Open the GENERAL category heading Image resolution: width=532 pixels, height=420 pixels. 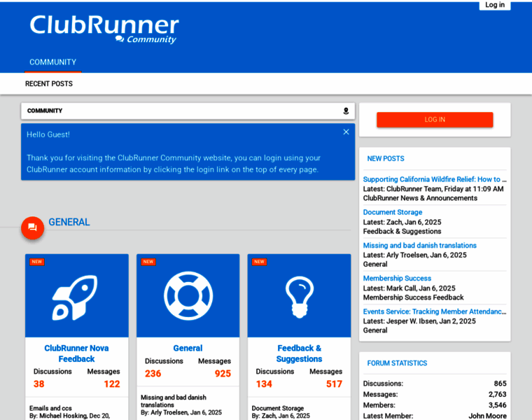pyautogui.click(x=69, y=222)
